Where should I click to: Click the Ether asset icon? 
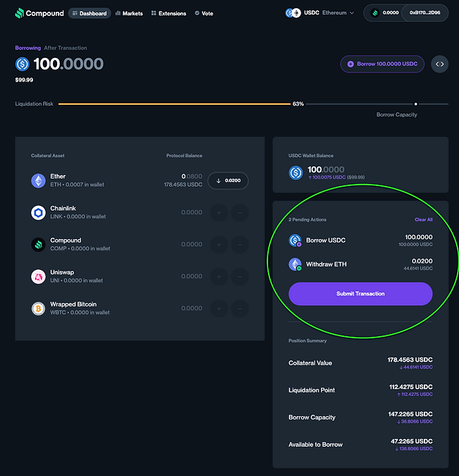38,180
